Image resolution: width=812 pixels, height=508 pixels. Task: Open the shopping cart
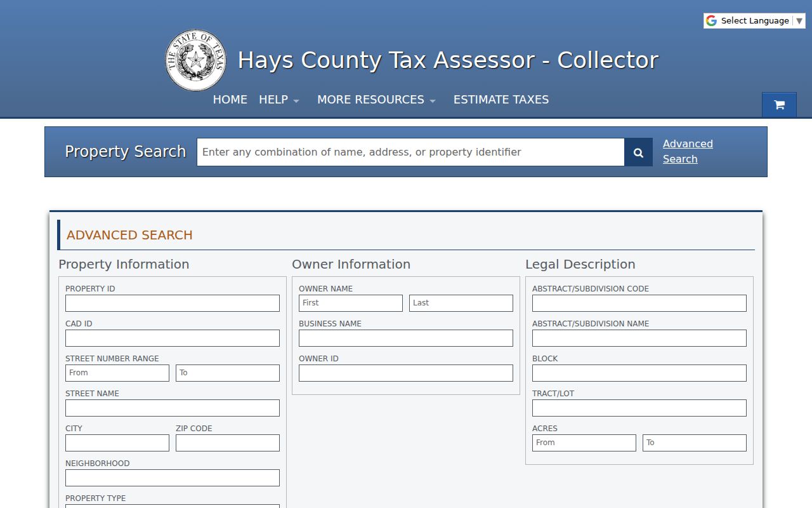coord(779,105)
